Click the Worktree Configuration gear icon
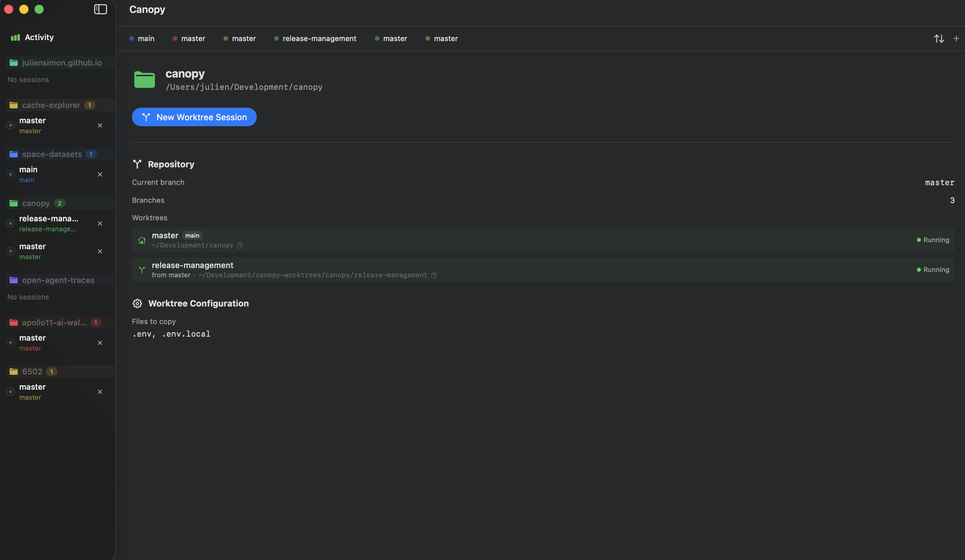This screenshot has height=560, width=965. pos(137,303)
